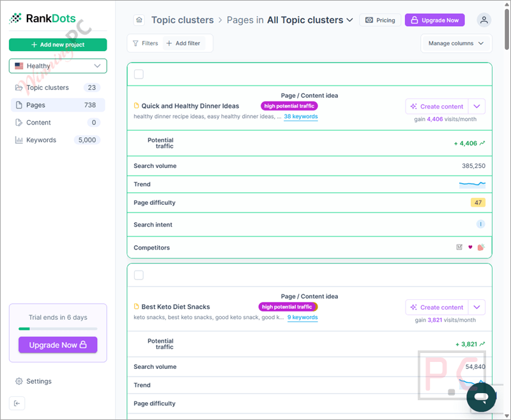511x420 pixels.
Task: Click the page vertical scrollbar
Action: click(507, 29)
